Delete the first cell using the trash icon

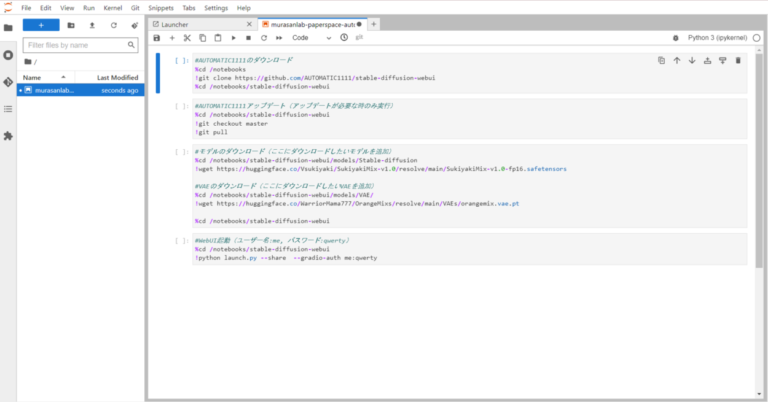[x=738, y=60]
